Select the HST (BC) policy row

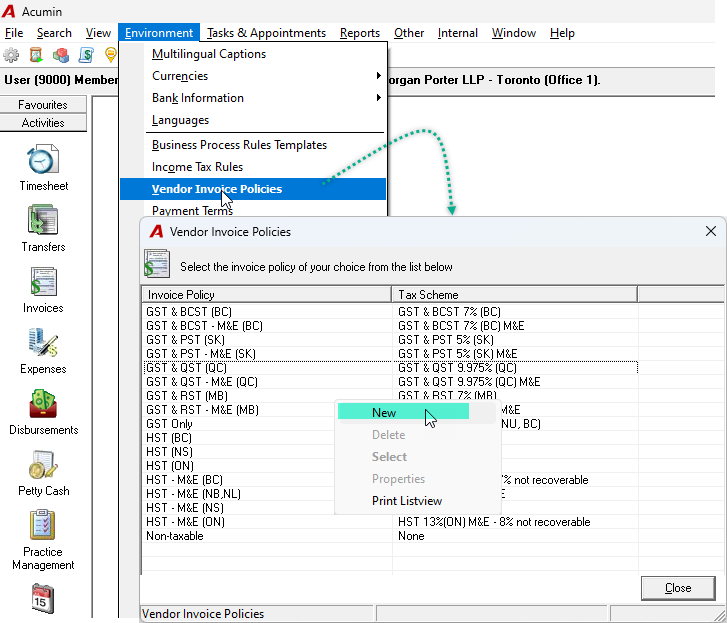[239, 438]
